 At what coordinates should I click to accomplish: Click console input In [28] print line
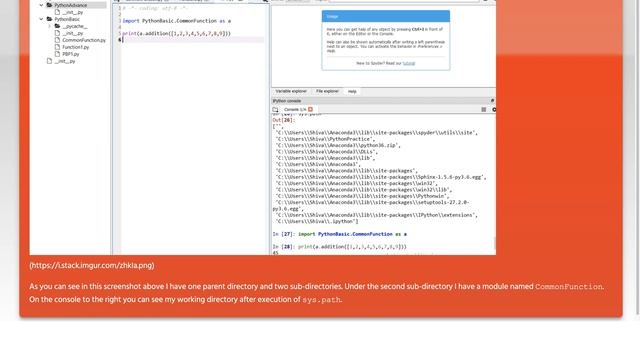point(340,247)
